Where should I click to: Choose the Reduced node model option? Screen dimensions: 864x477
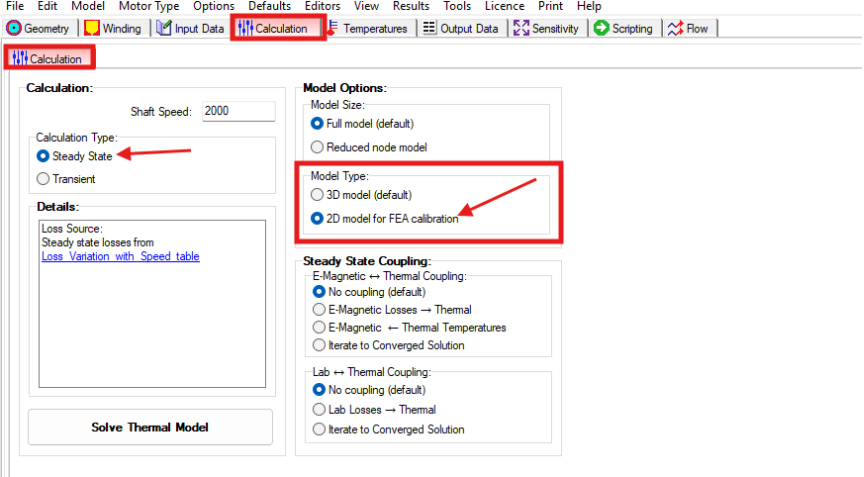tap(318, 147)
